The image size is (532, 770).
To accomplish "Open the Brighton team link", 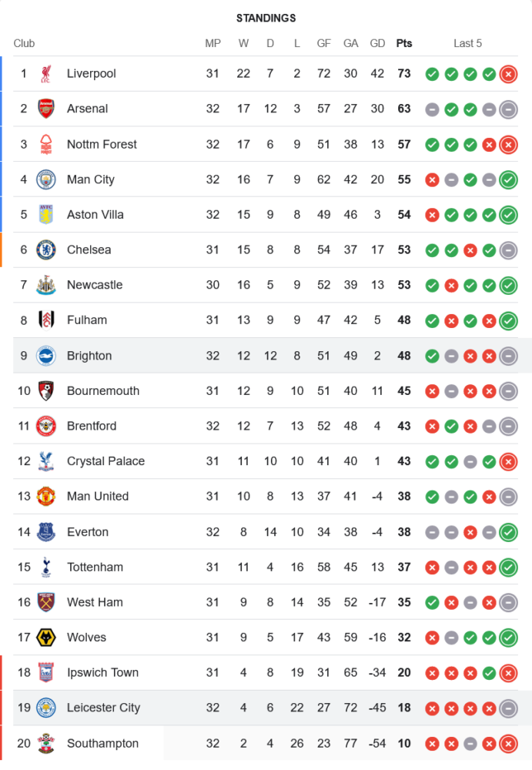I will 89,356.
